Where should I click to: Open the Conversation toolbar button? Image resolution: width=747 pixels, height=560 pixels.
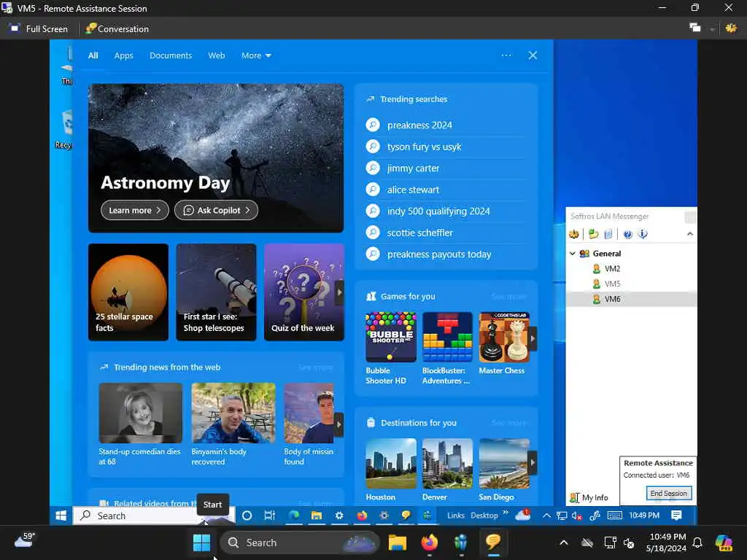(117, 29)
